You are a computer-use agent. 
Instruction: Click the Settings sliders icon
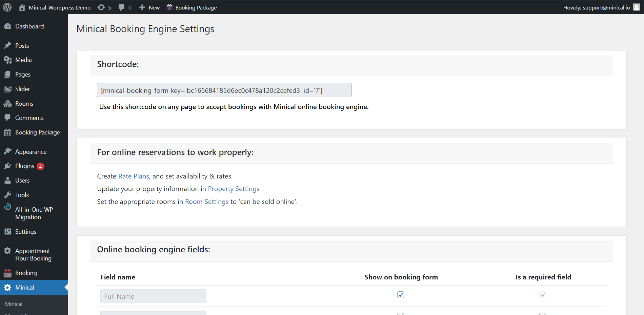7,232
